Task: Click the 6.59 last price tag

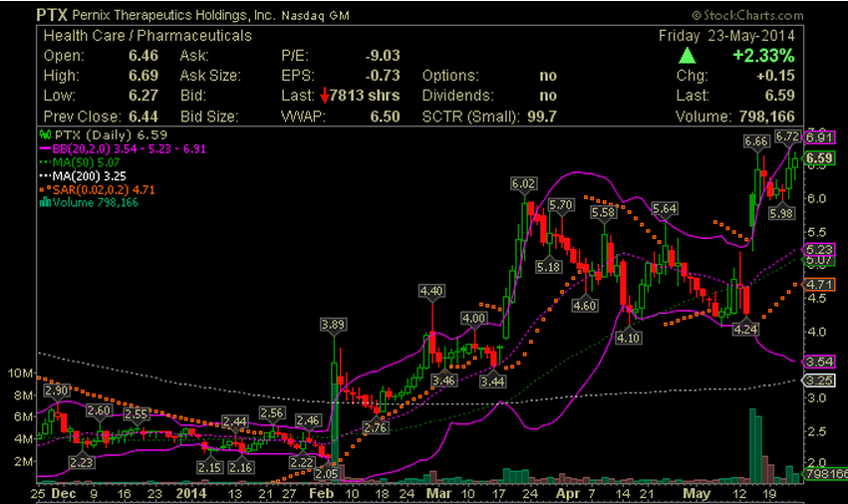Action: point(819,158)
